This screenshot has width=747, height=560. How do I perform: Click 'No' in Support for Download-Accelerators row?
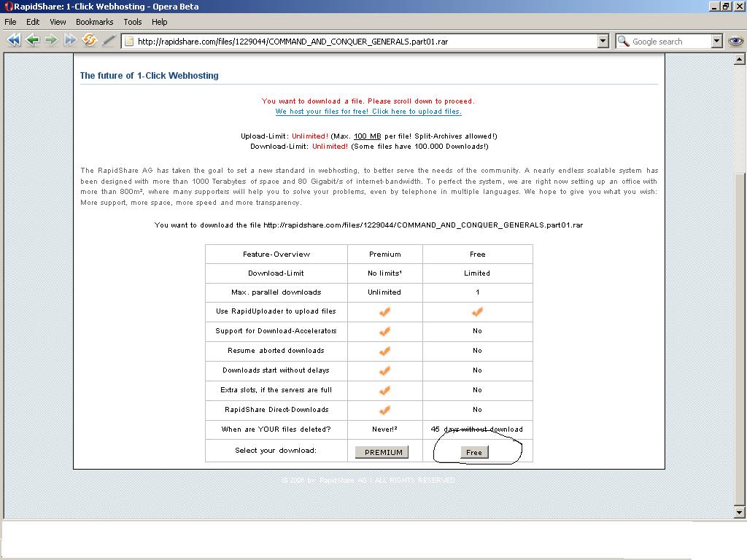point(477,331)
